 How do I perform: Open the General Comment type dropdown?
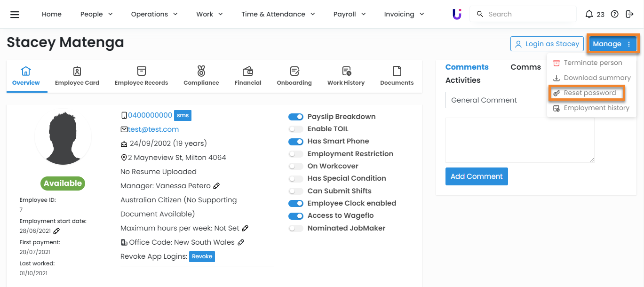[496, 100]
